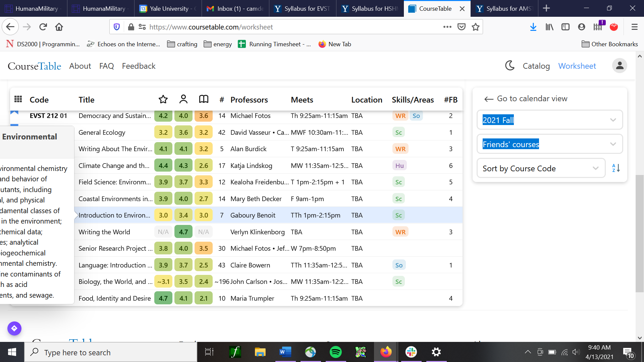This screenshot has width=644, height=362.
Task: Open the 2021 Fall season dropdown
Action: (x=549, y=120)
